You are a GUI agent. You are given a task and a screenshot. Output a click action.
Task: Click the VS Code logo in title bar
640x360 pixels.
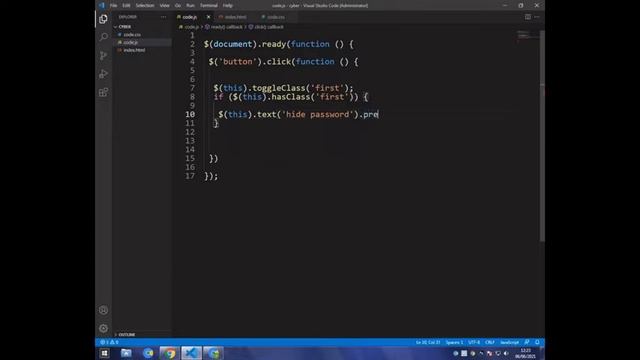(102, 5)
